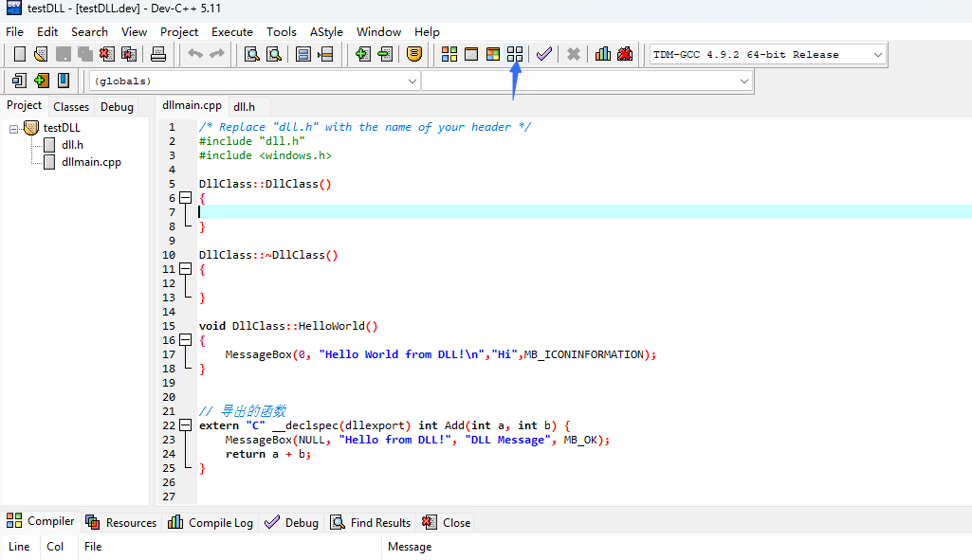Click the Rebuild All icon
This screenshot has width=972, height=560.
tap(515, 55)
